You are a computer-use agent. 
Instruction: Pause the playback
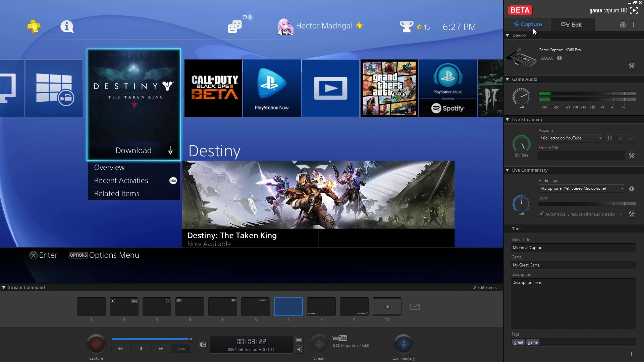pyautogui.click(x=141, y=349)
